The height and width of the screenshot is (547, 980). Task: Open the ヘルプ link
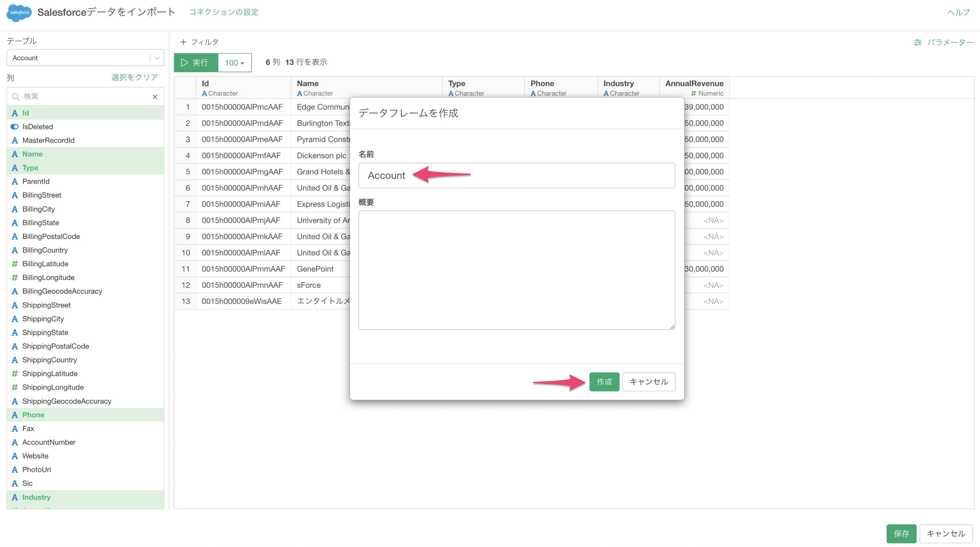[958, 12]
